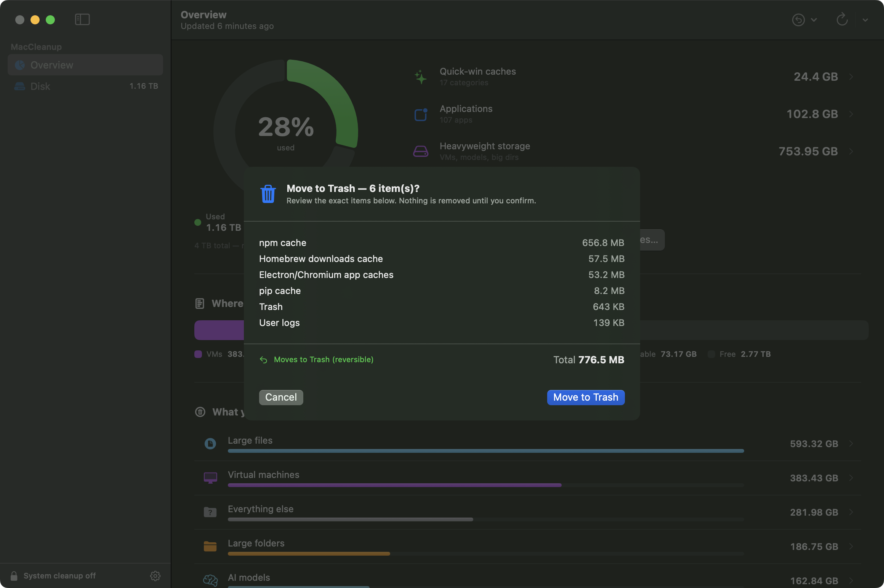884x588 pixels.
Task: Open dropdown arrow beside refresh icon
Action: click(x=865, y=20)
